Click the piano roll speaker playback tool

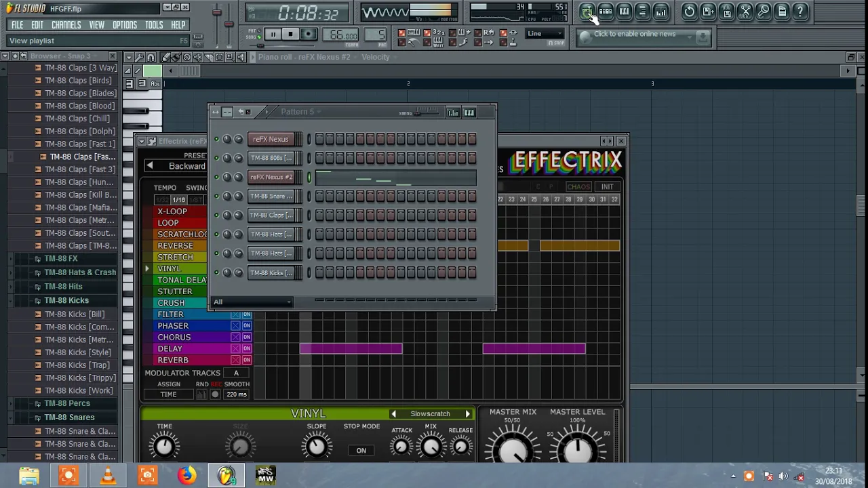click(x=241, y=58)
